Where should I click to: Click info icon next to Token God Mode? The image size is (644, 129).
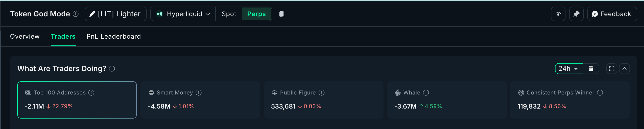tap(76, 14)
